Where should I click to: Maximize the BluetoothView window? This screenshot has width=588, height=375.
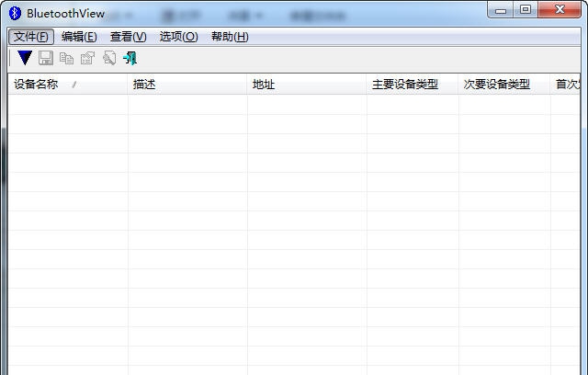tap(526, 10)
